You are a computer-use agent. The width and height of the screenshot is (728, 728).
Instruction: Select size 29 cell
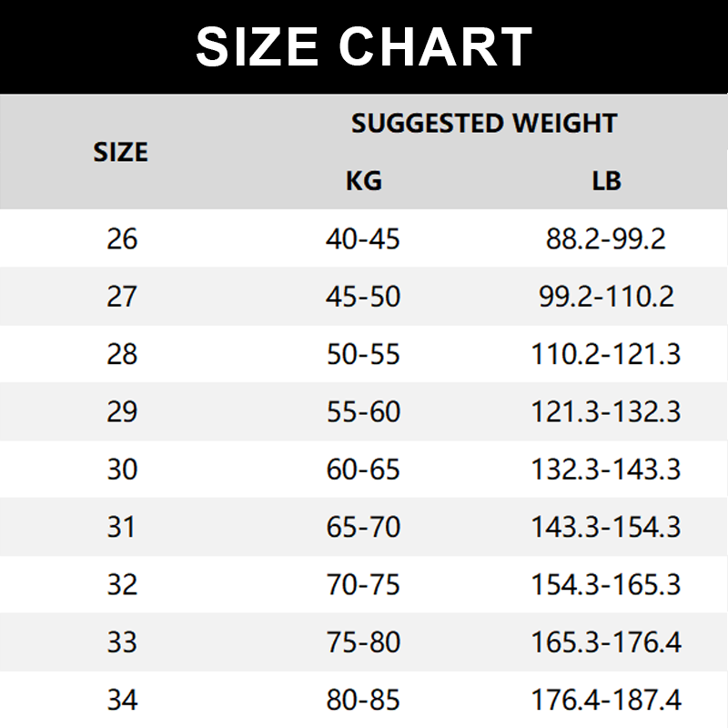[122, 411]
